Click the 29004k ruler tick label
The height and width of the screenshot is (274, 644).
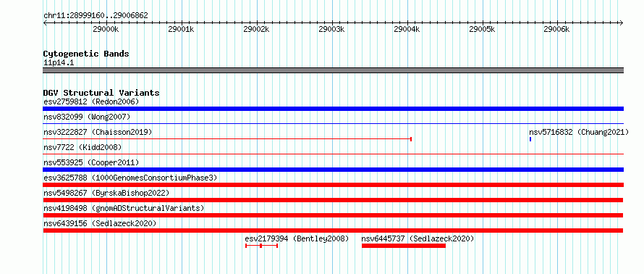point(407,29)
